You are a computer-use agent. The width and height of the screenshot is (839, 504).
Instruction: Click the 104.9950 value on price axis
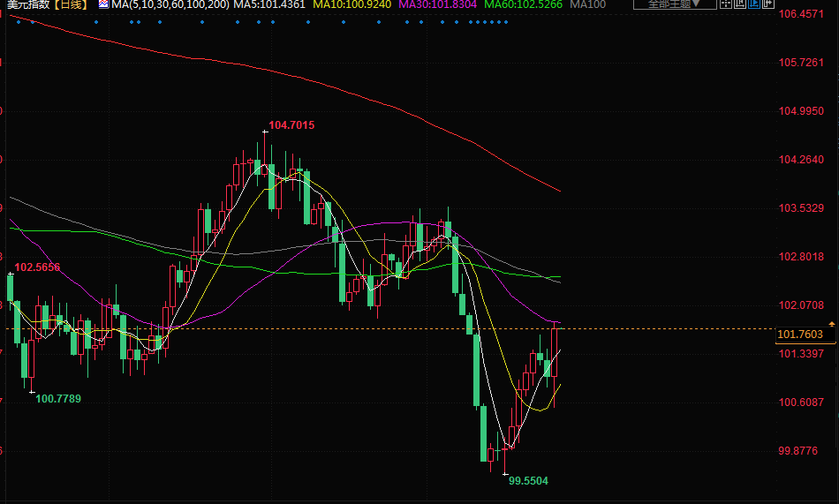pyautogui.click(x=801, y=111)
